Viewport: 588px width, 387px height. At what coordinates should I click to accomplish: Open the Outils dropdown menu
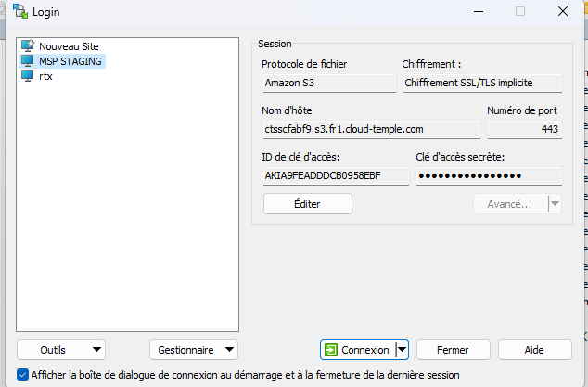(61, 350)
